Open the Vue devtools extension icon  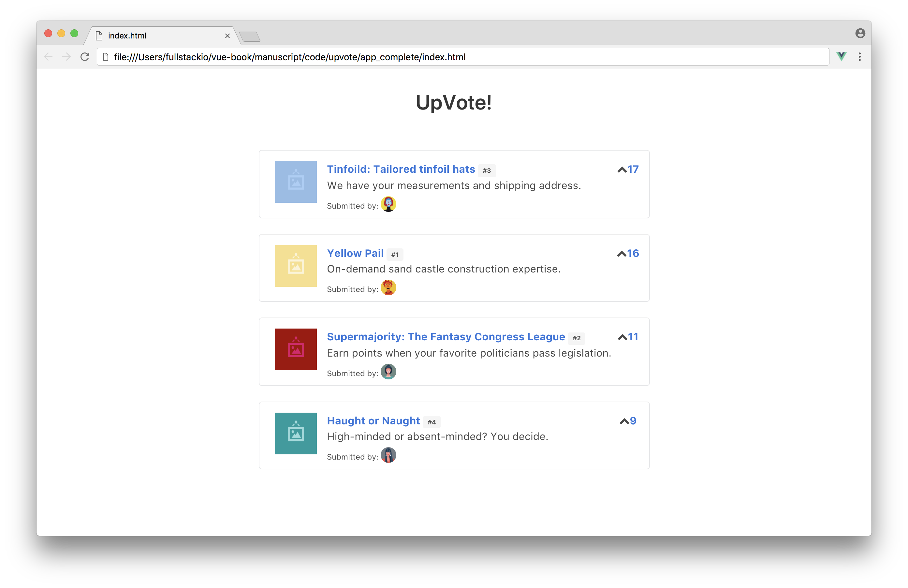[x=841, y=57]
